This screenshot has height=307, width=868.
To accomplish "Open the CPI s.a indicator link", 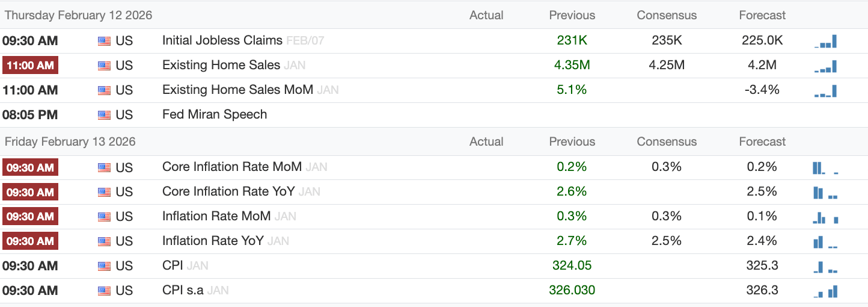I will click(x=183, y=290).
